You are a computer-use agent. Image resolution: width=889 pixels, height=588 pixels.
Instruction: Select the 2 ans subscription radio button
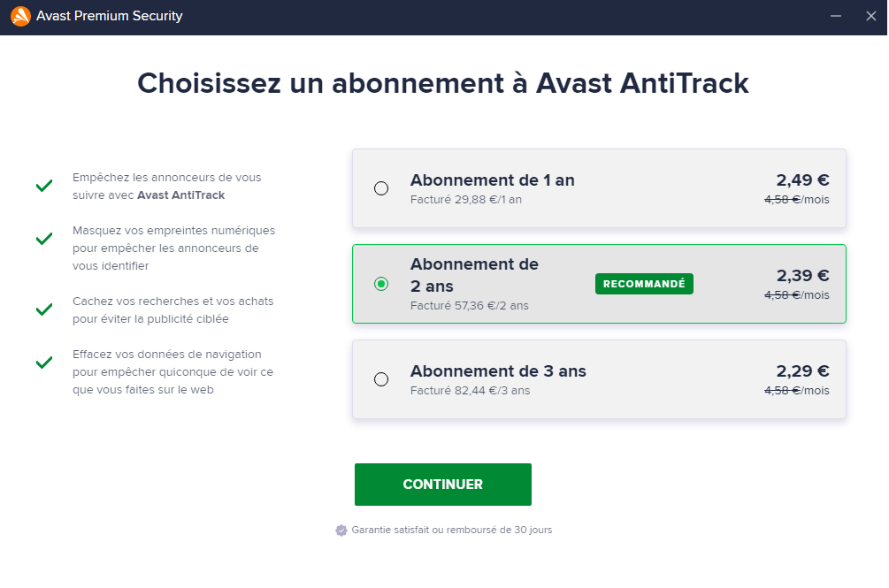coord(381,284)
